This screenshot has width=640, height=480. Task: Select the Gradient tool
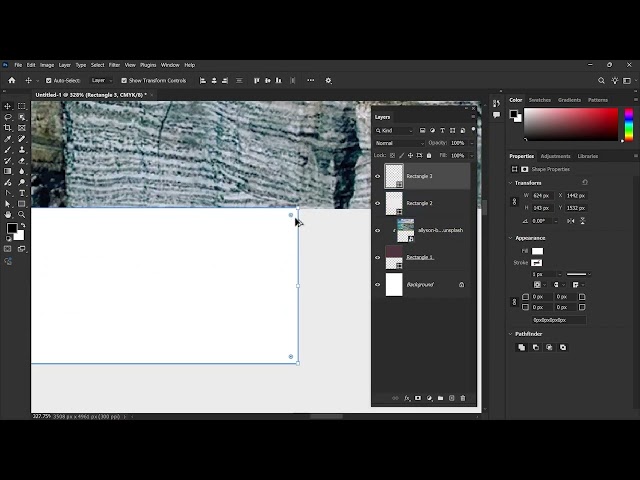8,171
